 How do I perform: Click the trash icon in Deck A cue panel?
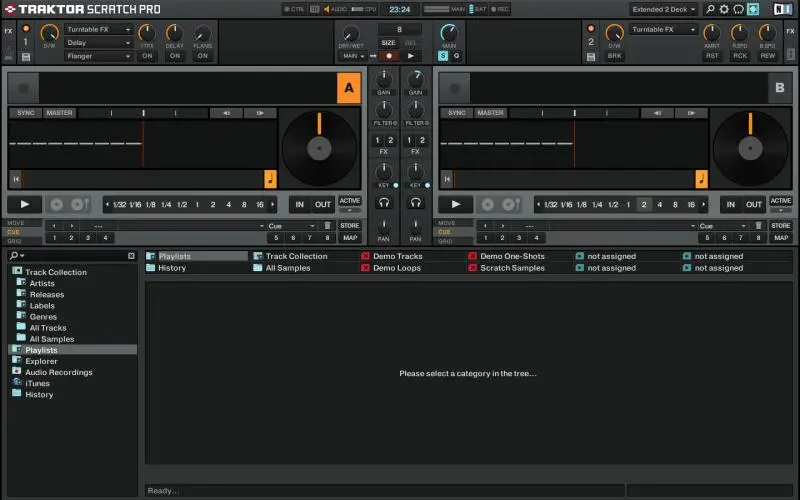tap(327, 226)
